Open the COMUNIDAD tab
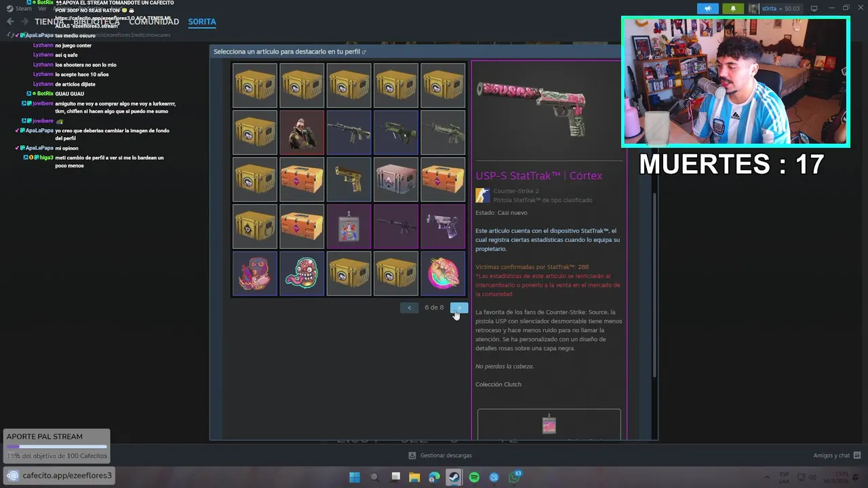This screenshot has width=868, height=488. pos(154,22)
